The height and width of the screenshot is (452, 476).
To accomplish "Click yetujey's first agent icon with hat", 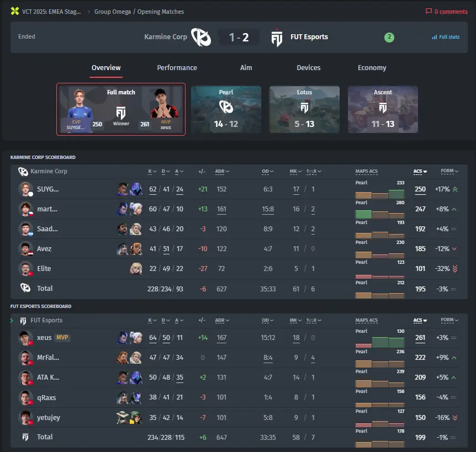I will tap(123, 417).
